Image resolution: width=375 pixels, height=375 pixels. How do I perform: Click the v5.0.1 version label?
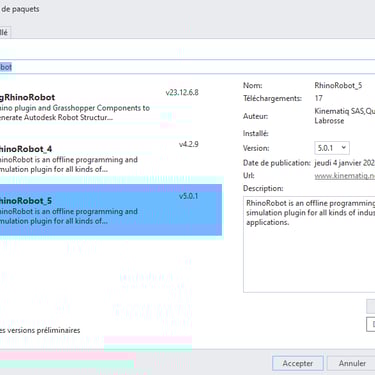(189, 196)
